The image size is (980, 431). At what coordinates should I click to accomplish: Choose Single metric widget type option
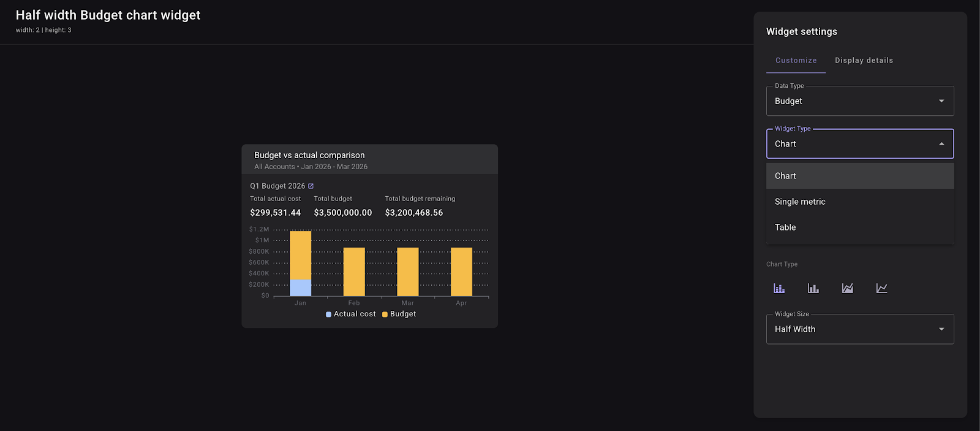(x=860, y=202)
